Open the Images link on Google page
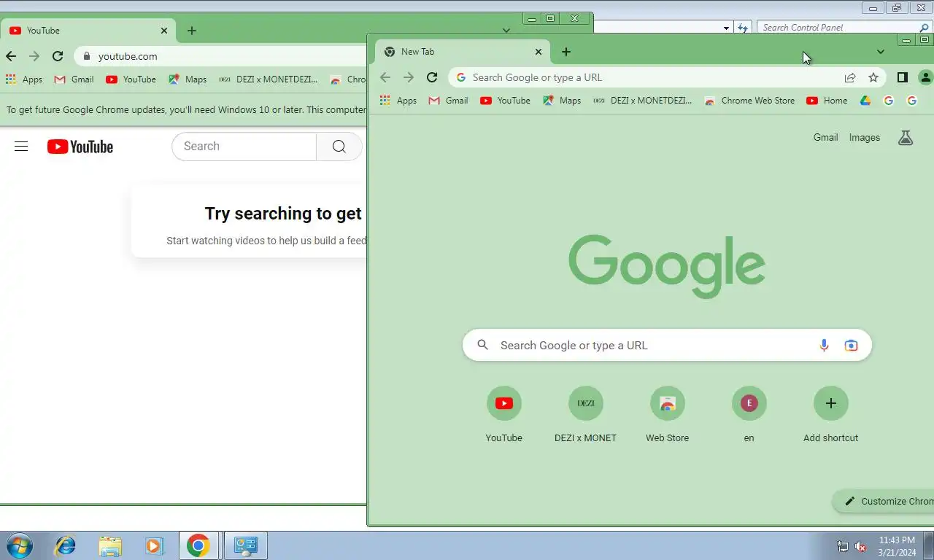934x560 pixels. [865, 137]
